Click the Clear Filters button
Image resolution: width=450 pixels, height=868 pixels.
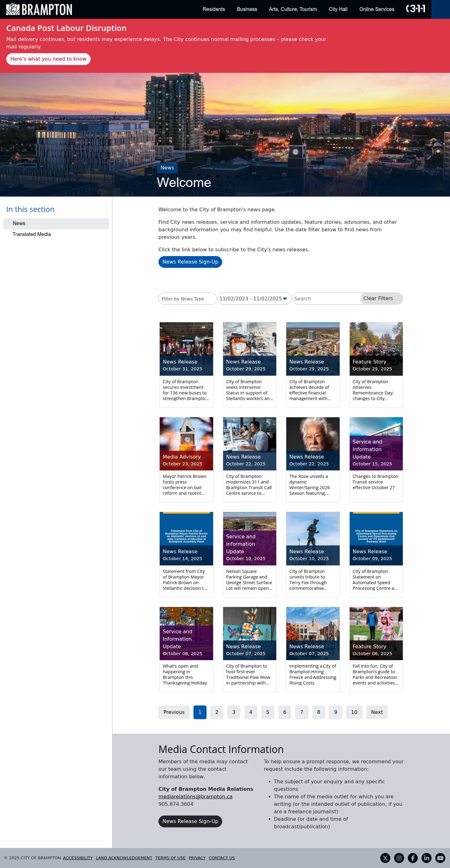tap(381, 299)
